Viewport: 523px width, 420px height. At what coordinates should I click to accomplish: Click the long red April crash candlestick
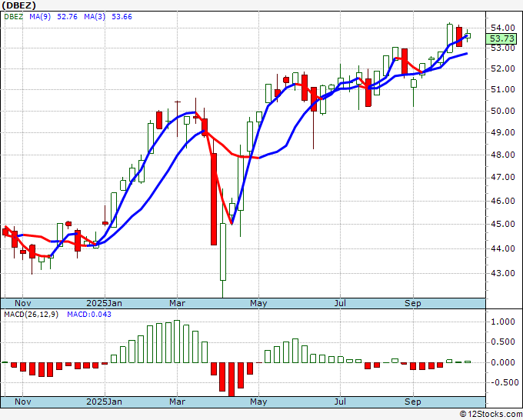(214, 199)
